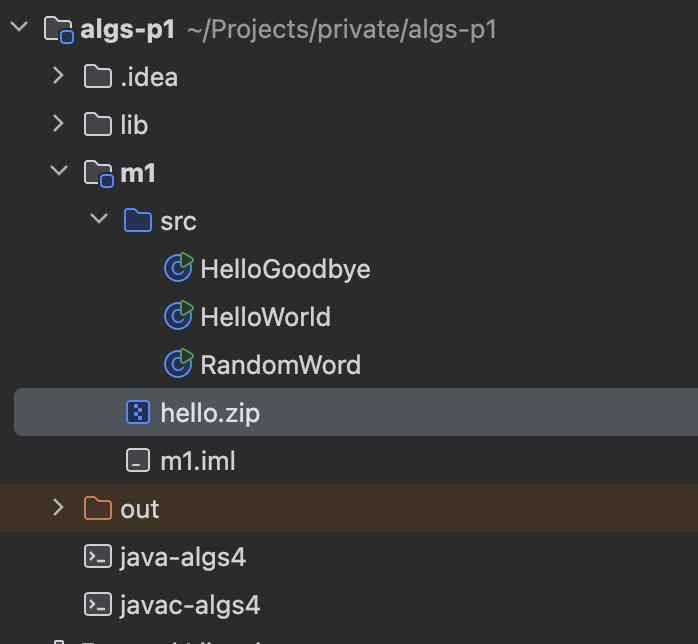The height and width of the screenshot is (644, 698).
Task: Click the RandomWord runnable class icon
Action: click(179, 363)
